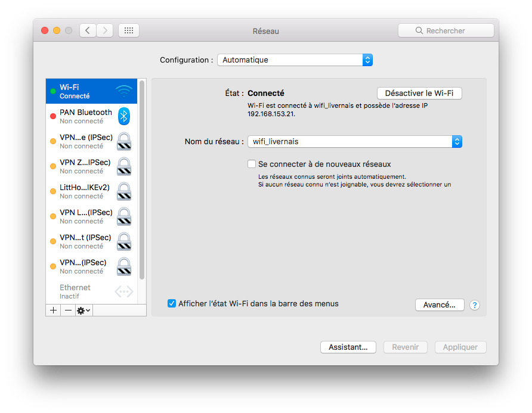Select the VPN...(IPSec) service

click(x=91, y=267)
